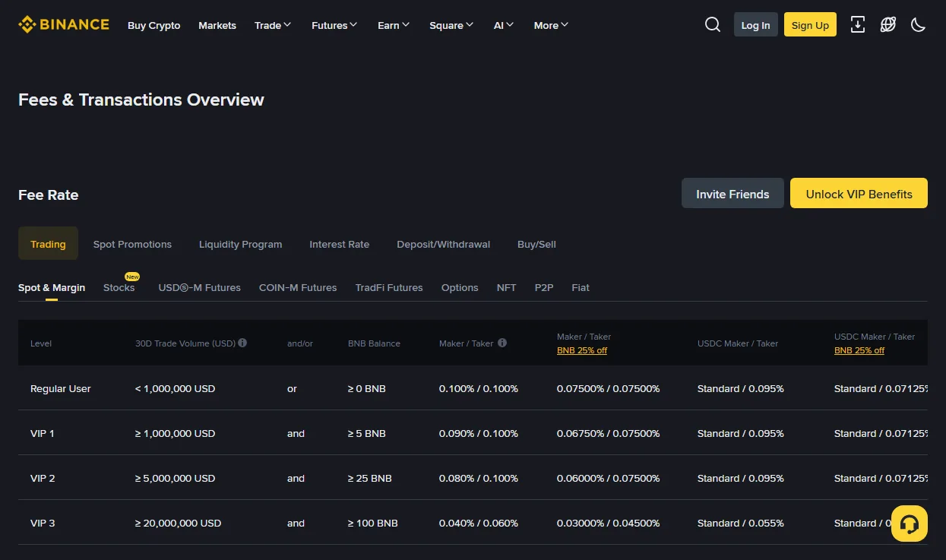Click the Regular User level cell
This screenshot has width=946, height=560.
(x=61, y=388)
